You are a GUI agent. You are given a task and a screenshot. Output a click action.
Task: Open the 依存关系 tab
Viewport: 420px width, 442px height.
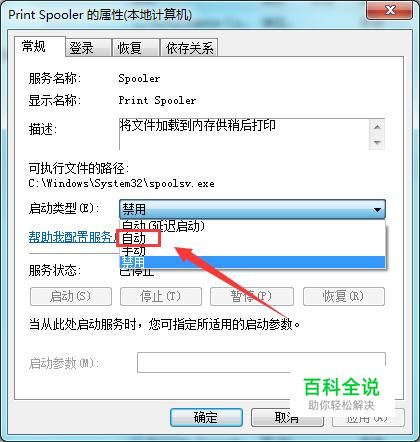189,48
